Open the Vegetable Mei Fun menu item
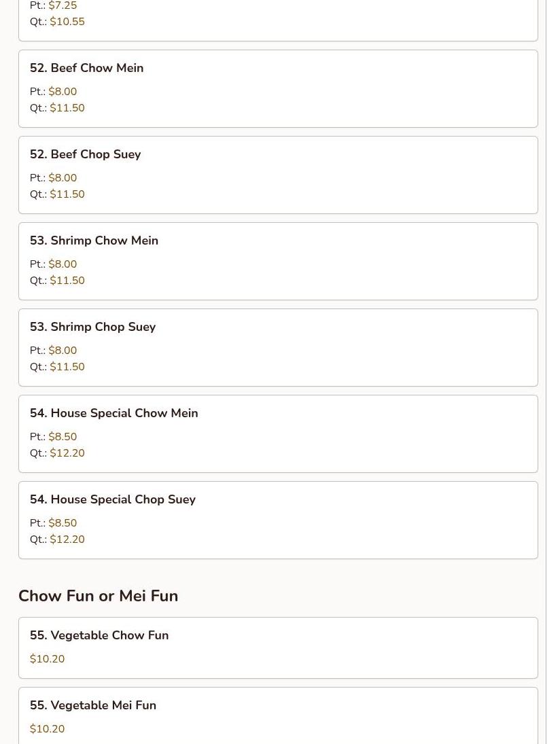 click(x=92, y=705)
